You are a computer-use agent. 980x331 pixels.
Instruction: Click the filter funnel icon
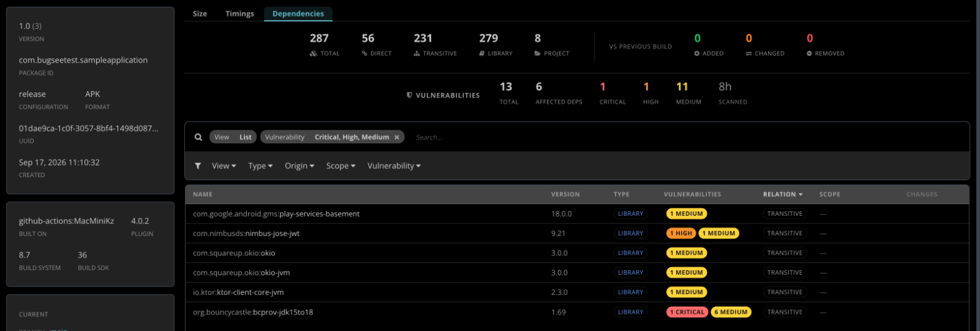pyautogui.click(x=198, y=166)
